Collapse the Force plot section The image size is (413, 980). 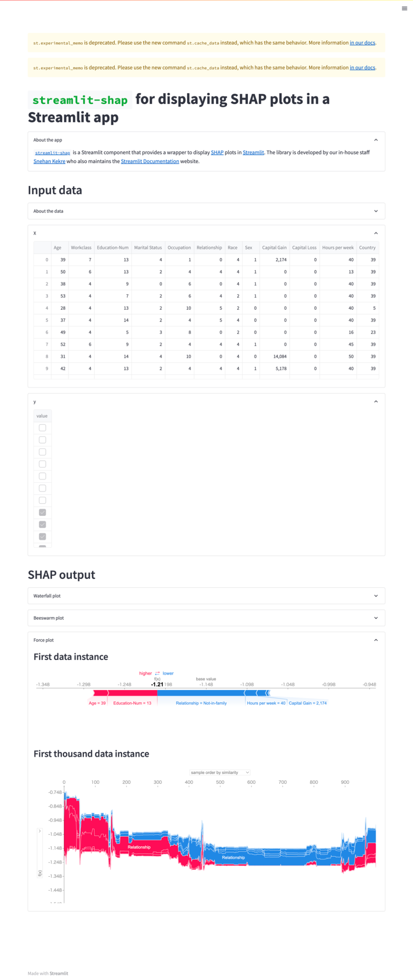[376, 640]
